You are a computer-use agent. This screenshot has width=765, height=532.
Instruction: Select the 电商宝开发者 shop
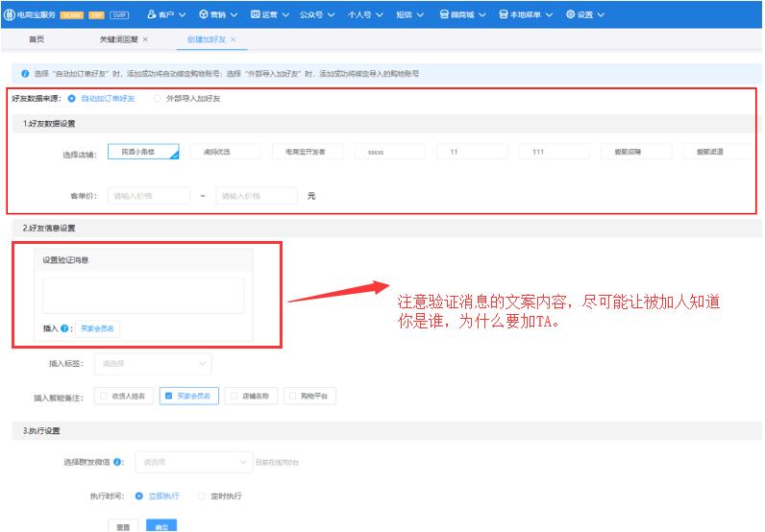(308, 152)
